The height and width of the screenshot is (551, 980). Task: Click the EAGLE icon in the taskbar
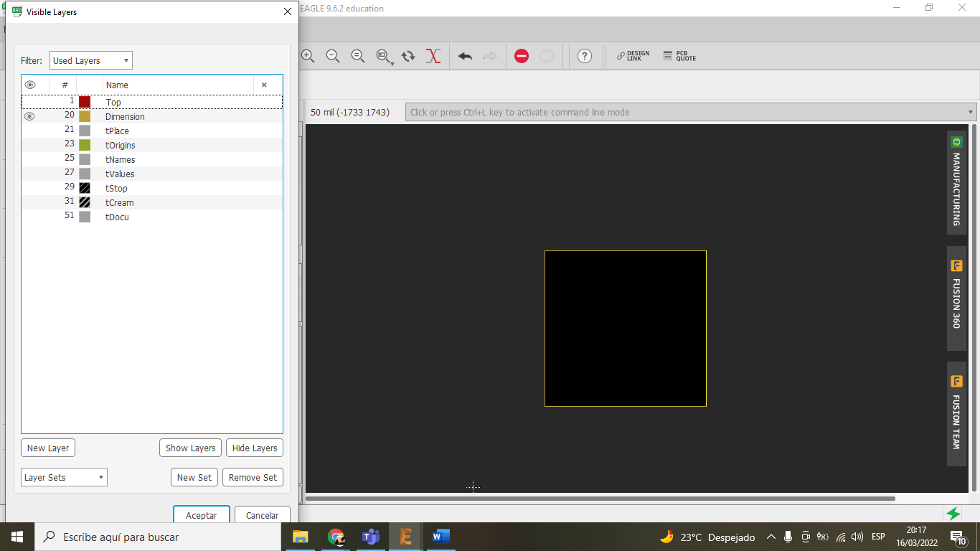coord(405,537)
